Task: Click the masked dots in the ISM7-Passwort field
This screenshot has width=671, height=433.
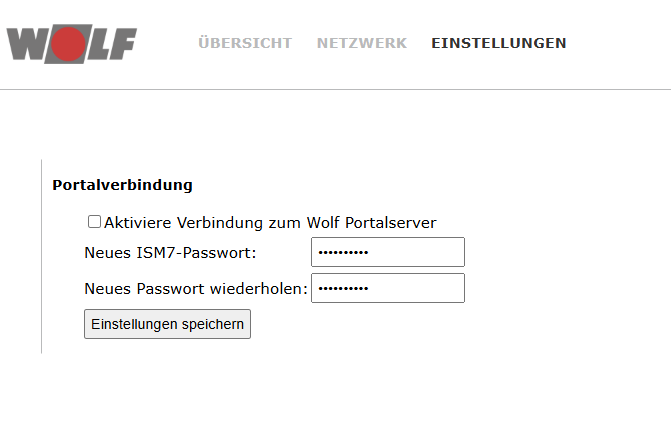Action: [343, 252]
